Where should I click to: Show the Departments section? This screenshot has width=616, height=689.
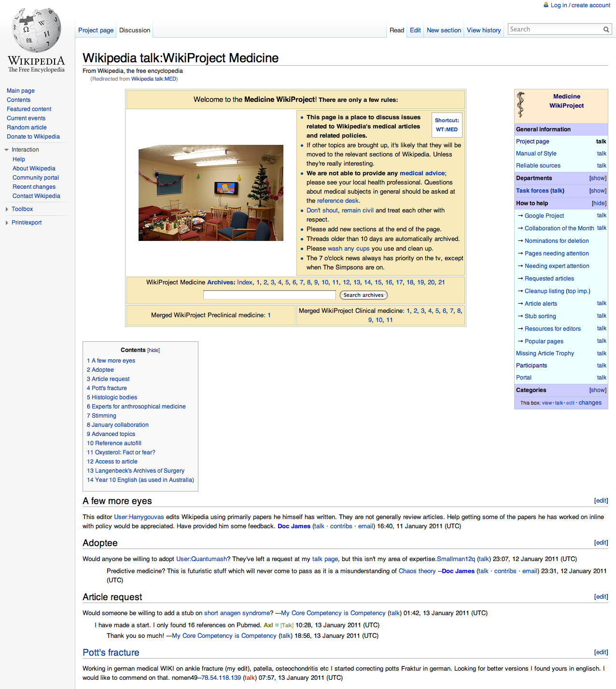pos(598,178)
